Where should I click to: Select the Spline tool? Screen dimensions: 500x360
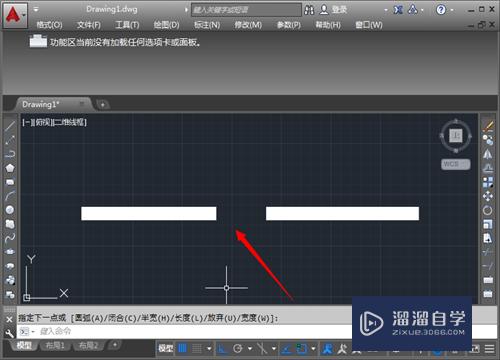pyautogui.click(x=10, y=238)
